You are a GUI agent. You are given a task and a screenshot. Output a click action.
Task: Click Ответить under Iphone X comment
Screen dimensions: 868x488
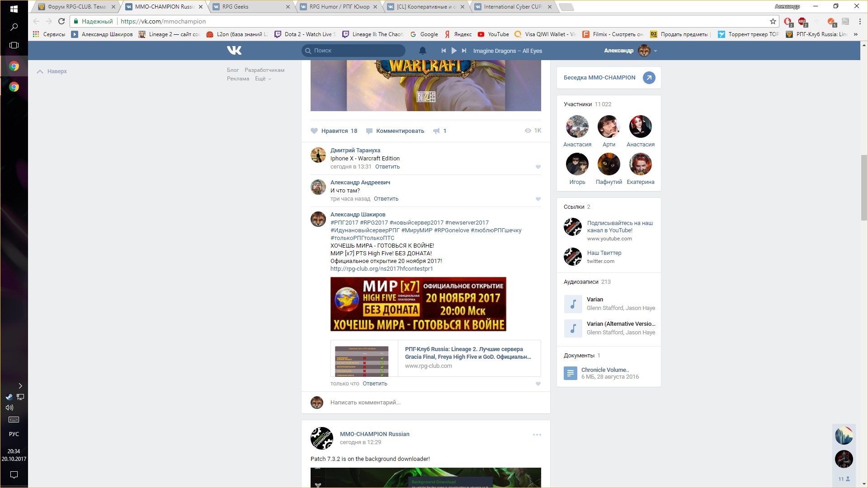tap(387, 167)
